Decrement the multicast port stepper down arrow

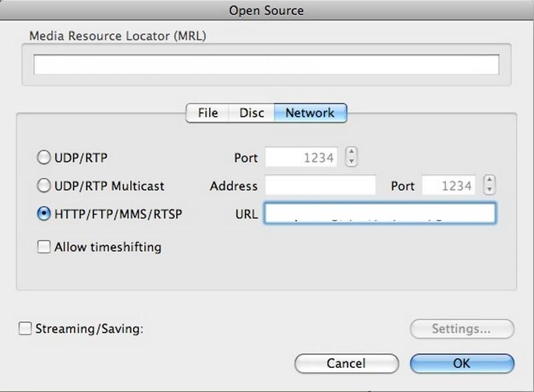(491, 191)
